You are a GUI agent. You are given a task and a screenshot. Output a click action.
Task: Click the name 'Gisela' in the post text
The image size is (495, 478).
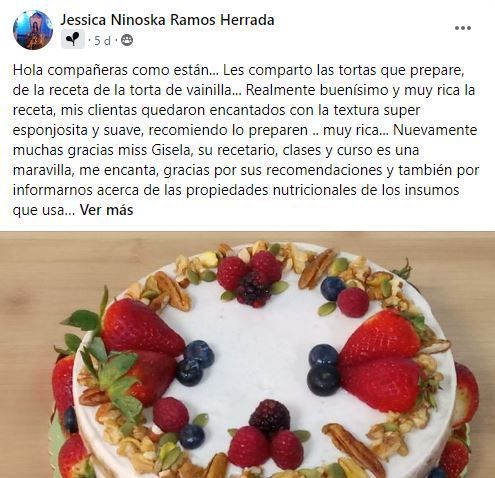click(x=172, y=150)
